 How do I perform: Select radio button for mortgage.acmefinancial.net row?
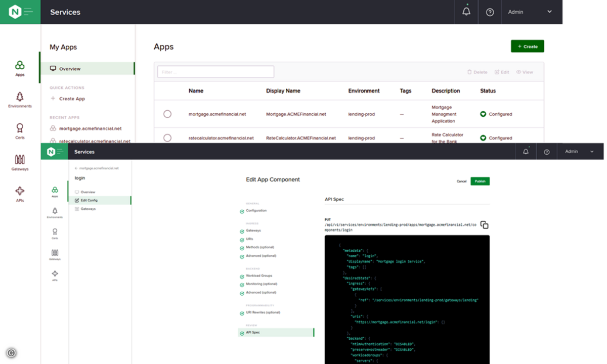click(x=167, y=114)
